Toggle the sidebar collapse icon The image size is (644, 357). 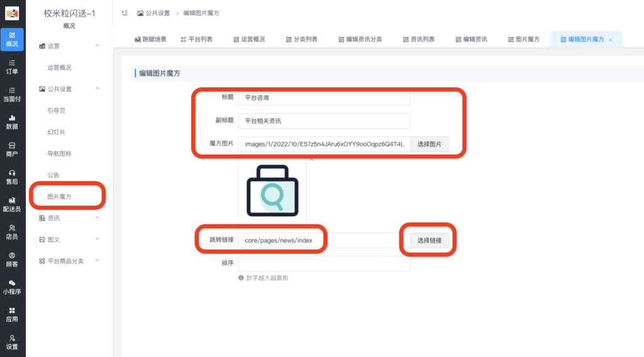pyautogui.click(x=125, y=13)
